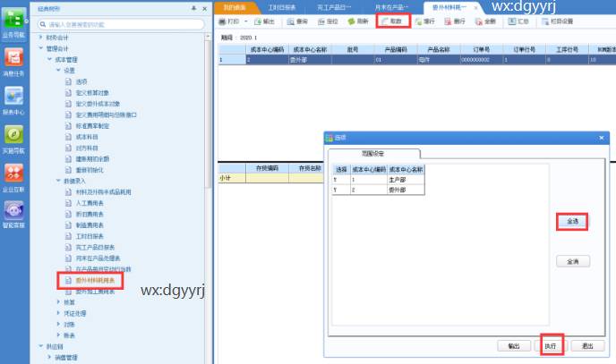Open the print dropdown arrow next to 打印
The image size is (616, 364).
(x=248, y=20)
